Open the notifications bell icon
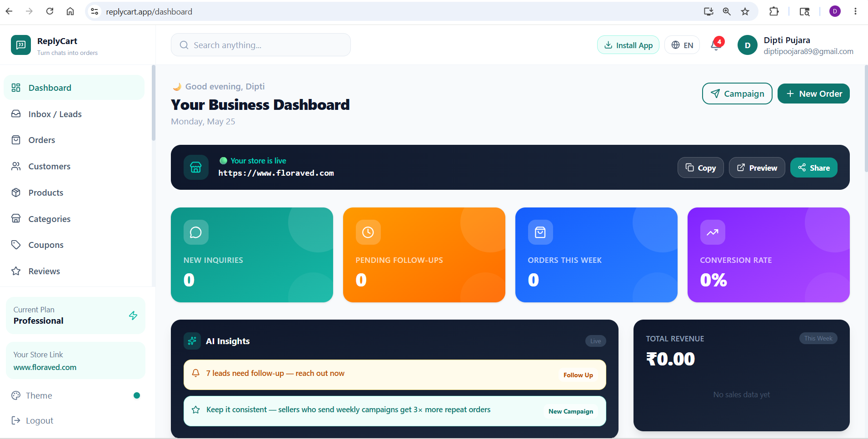Image resolution: width=868 pixels, height=439 pixels. point(716,45)
